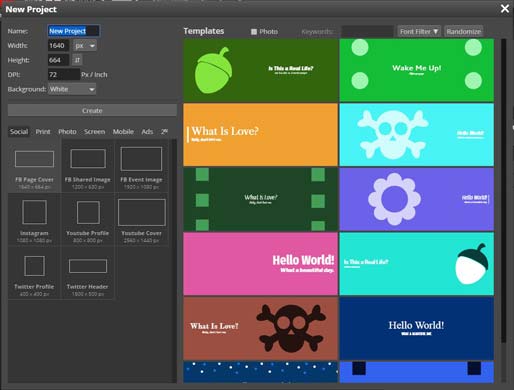Screen dimensions: 514x390
Task: Select the purple flower template
Action: [x=417, y=199]
